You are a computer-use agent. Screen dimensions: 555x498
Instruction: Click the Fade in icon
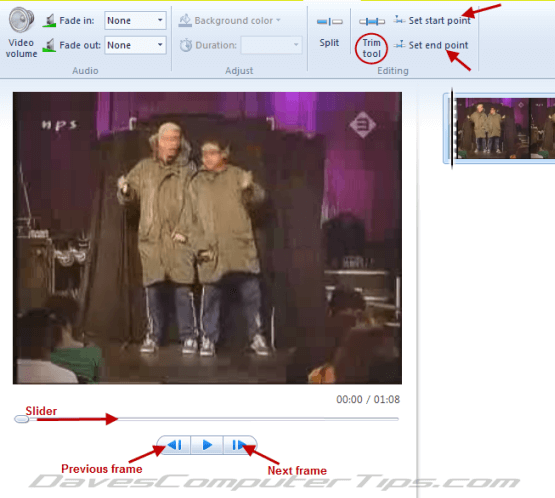coord(49,21)
